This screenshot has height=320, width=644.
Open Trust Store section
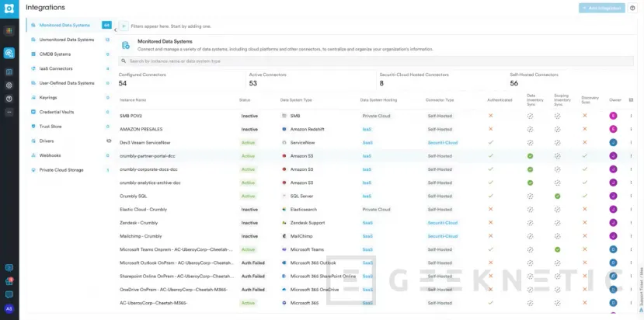coord(50,127)
